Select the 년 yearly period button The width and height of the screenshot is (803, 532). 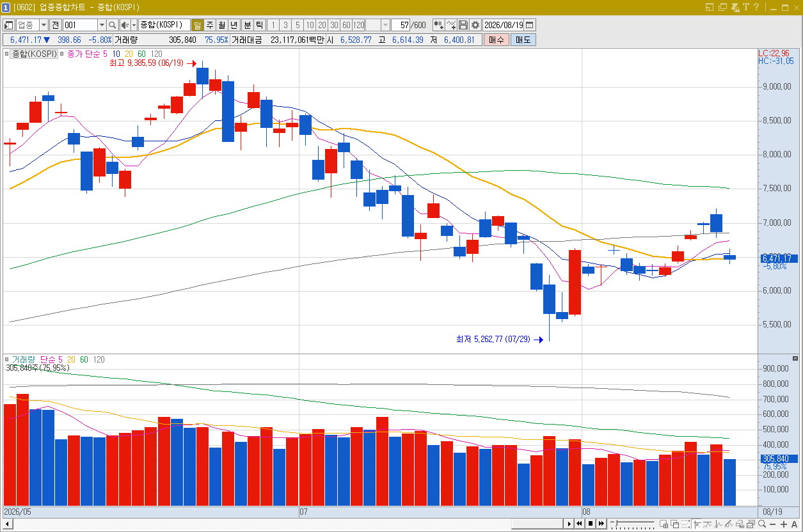(x=234, y=25)
